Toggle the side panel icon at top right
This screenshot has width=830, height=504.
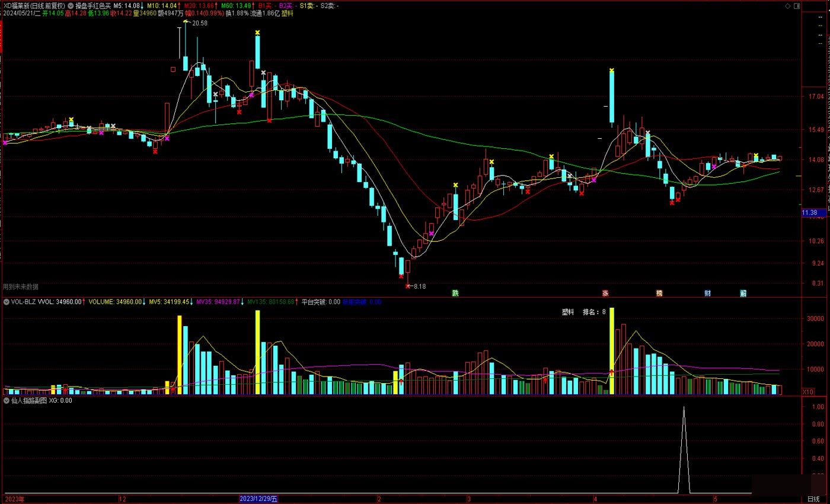797,6
